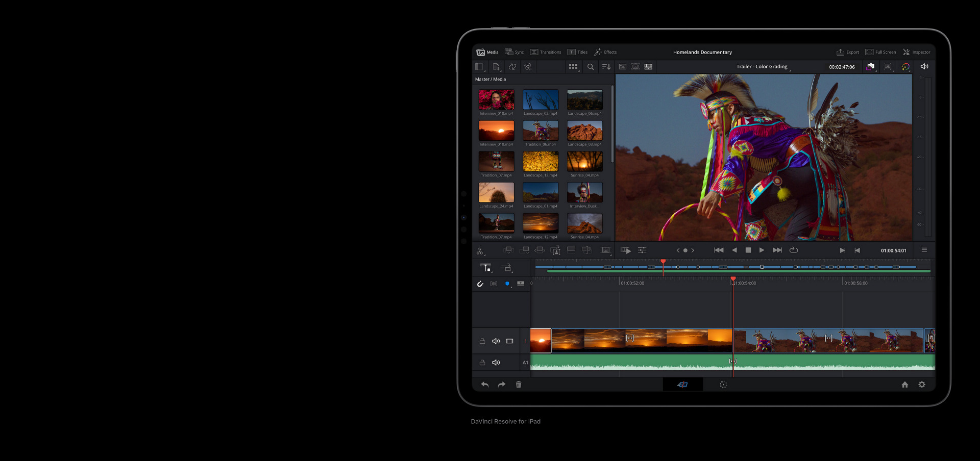The width and height of the screenshot is (980, 461).
Task: Click the loop playback icon
Action: click(x=794, y=250)
